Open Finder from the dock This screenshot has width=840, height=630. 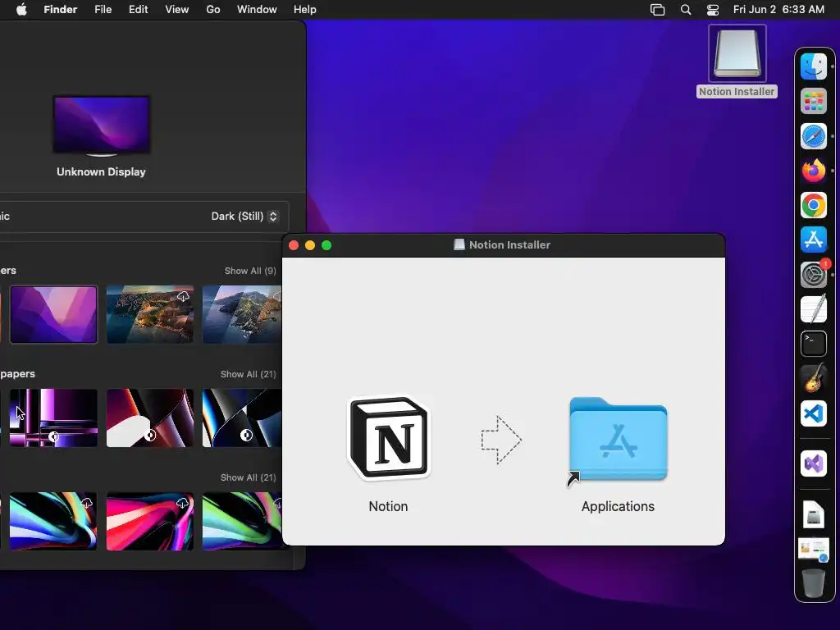tap(813, 67)
